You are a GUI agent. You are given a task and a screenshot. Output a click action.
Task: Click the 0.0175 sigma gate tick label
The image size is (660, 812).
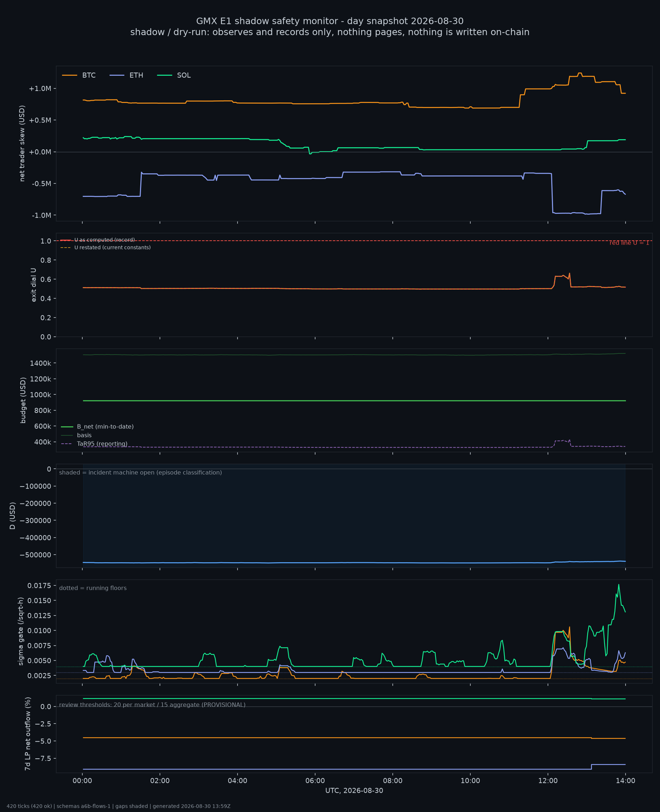(x=39, y=585)
